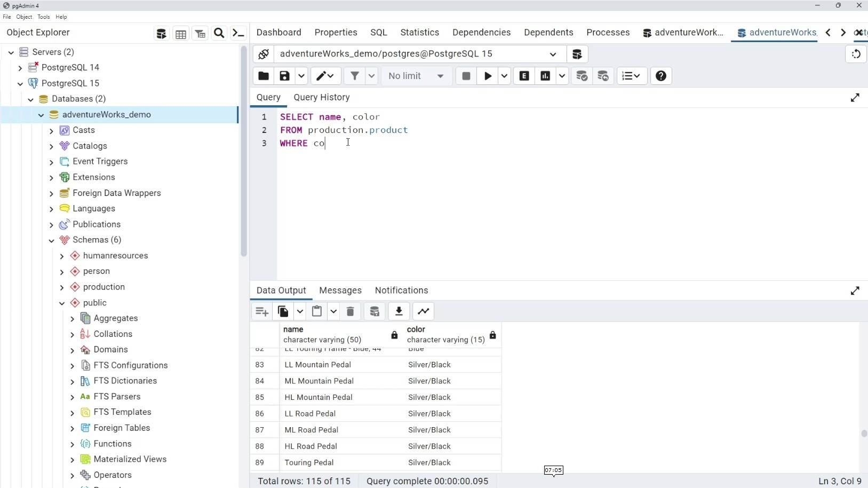Click the Explain query button
The width and height of the screenshot is (868, 488).
524,76
